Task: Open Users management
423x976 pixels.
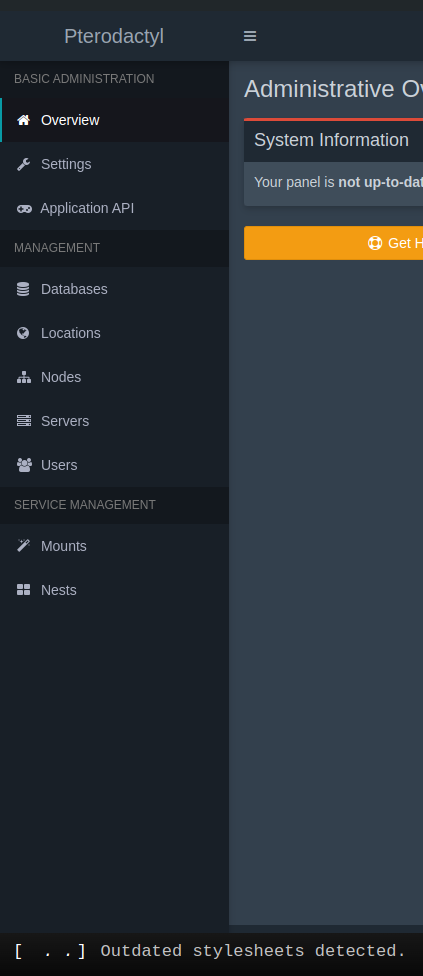Action: 114,466
